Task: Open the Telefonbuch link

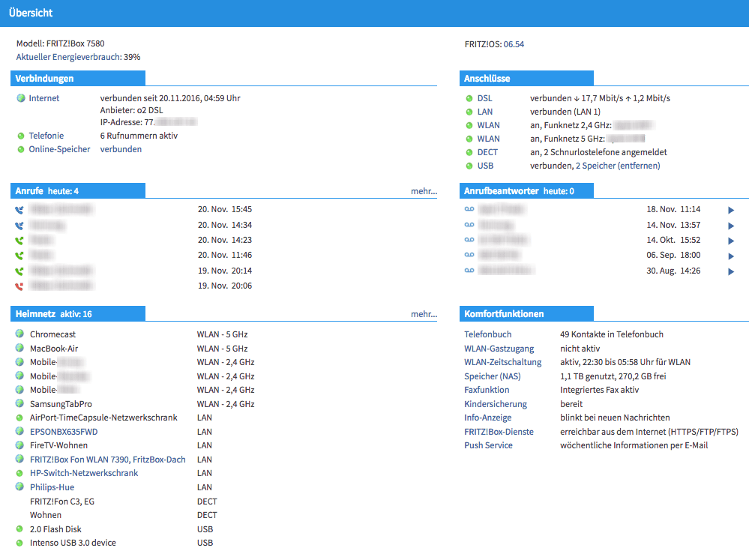Action: pyautogui.click(x=487, y=334)
